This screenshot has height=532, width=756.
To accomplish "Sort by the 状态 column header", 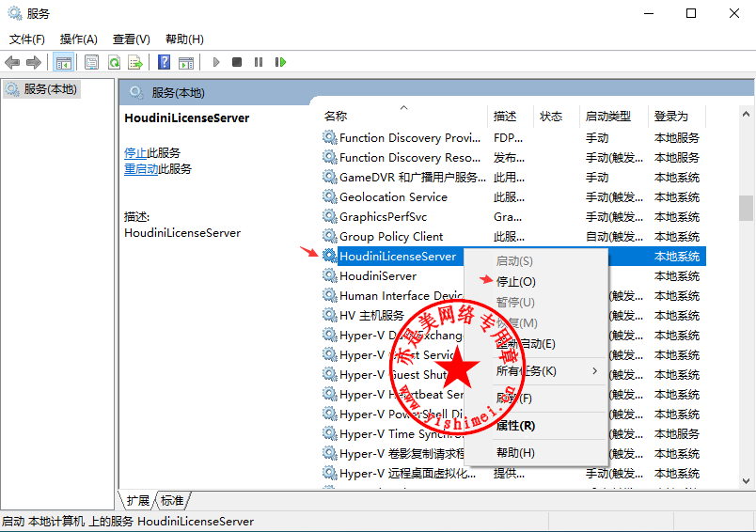I will [x=557, y=116].
